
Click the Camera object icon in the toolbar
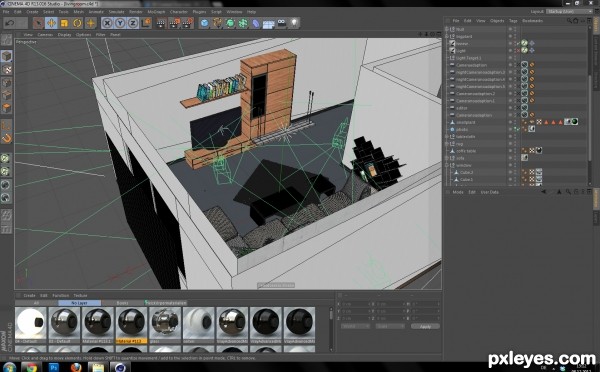281,23
